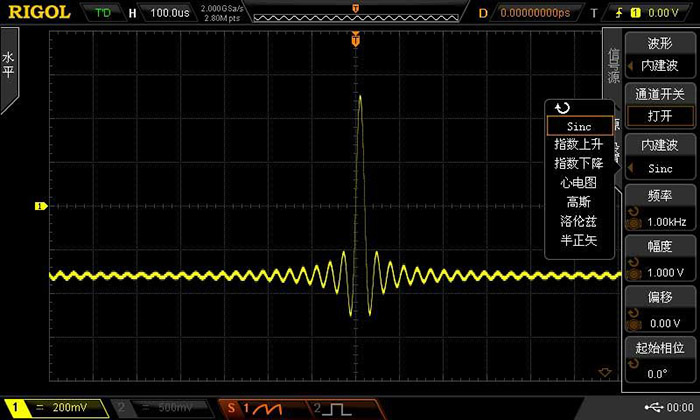Viewport: 700px width, 420px height.
Task: Choose 心电图 in the waveform list
Action: point(578,183)
